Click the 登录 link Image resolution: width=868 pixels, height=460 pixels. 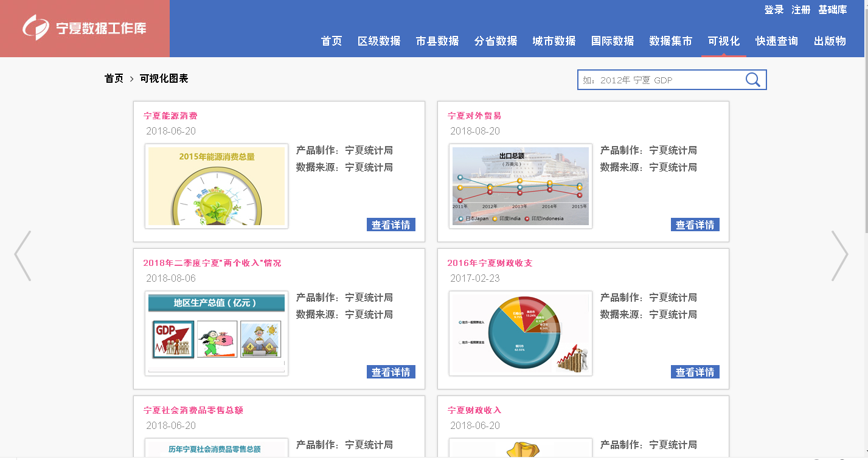coord(774,10)
